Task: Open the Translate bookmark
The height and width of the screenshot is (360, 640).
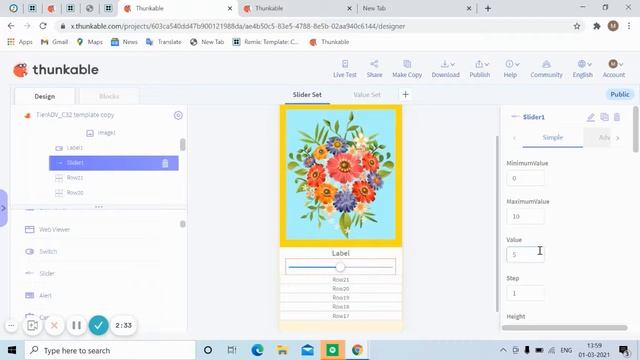Action: [164, 42]
